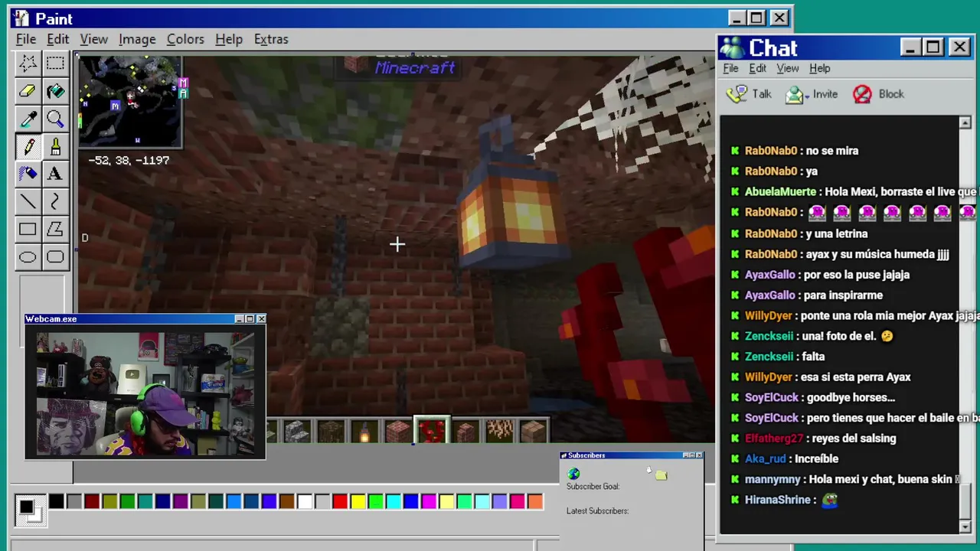Viewport: 980px width, 551px height.
Task: Choose the Eraser tool
Action: click(28, 91)
